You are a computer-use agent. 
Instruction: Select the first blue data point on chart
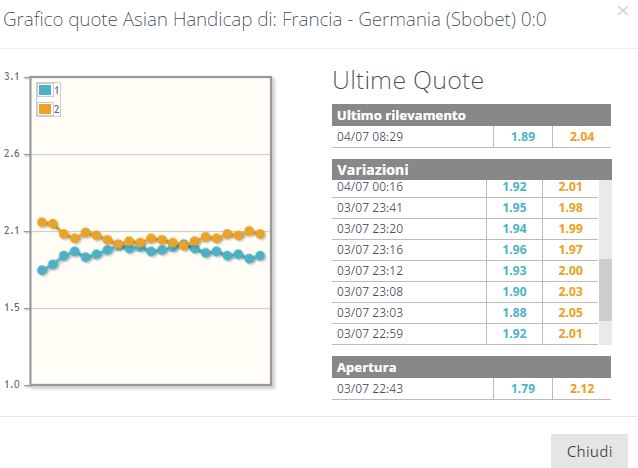(42, 270)
